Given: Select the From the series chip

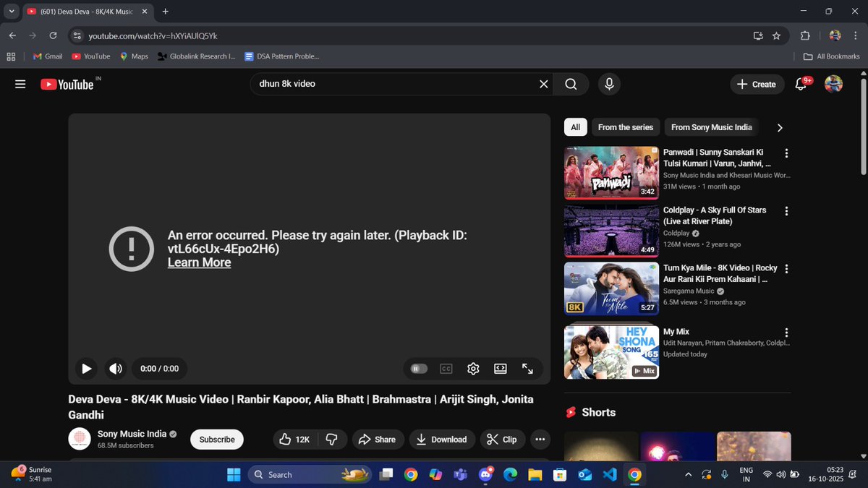Looking at the screenshot, I should (626, 127).
